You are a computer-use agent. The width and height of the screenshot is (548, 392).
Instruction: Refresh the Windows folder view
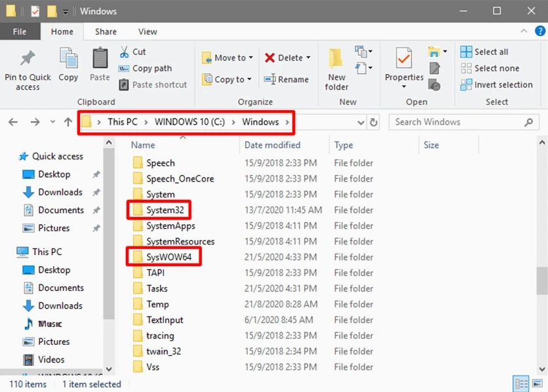[374, 123]
